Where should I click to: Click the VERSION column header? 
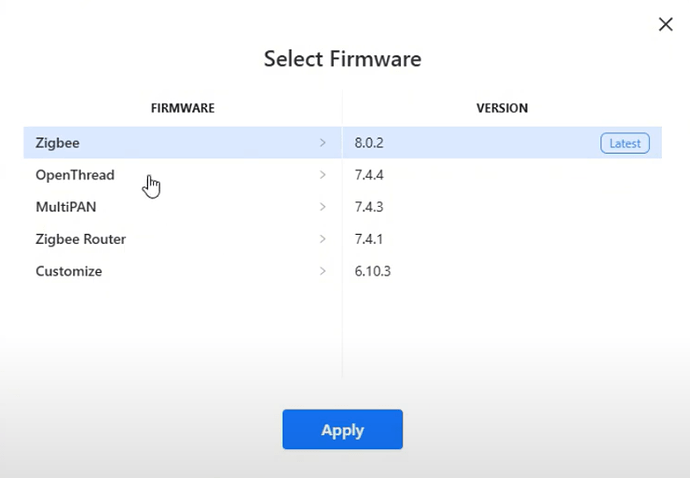pos(502,108)
